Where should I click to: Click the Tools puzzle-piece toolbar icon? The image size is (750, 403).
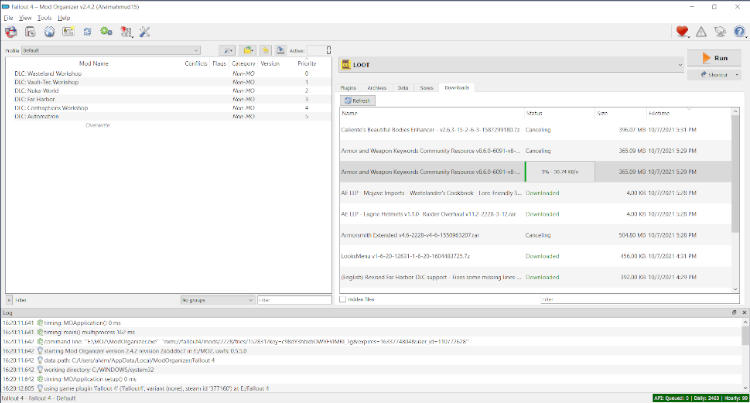126,32
